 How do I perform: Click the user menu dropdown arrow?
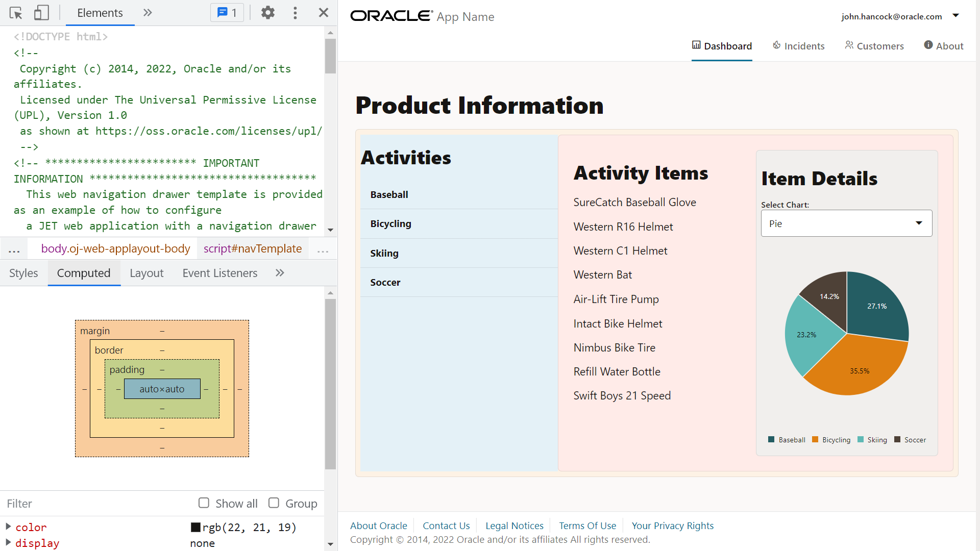pos(956,16)
